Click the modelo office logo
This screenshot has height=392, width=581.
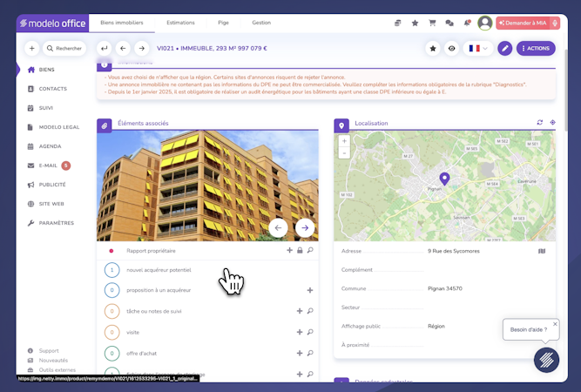[52, 24]
